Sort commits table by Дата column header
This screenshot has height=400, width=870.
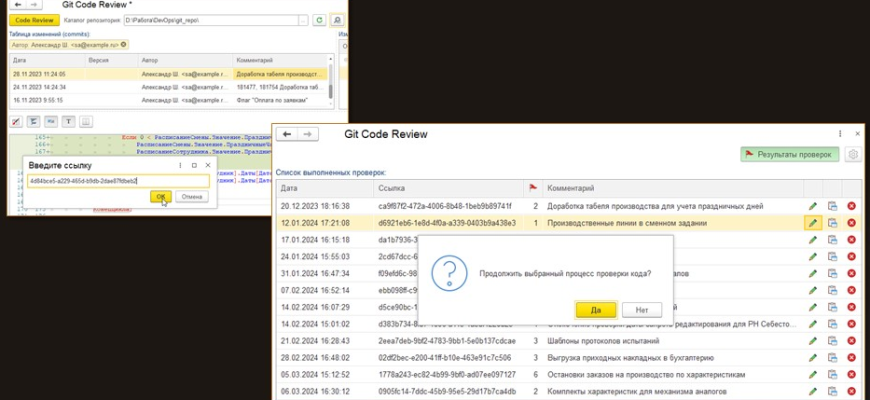(20, 60)
